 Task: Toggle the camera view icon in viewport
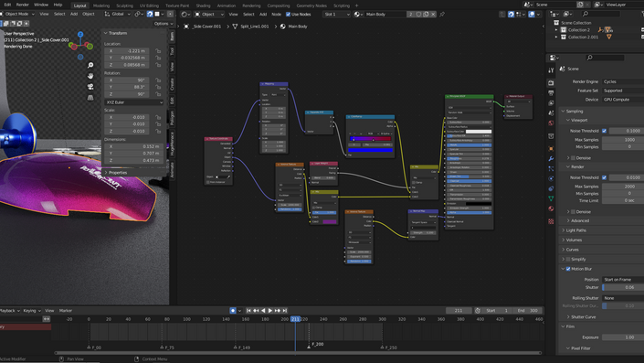pos(90,87)
